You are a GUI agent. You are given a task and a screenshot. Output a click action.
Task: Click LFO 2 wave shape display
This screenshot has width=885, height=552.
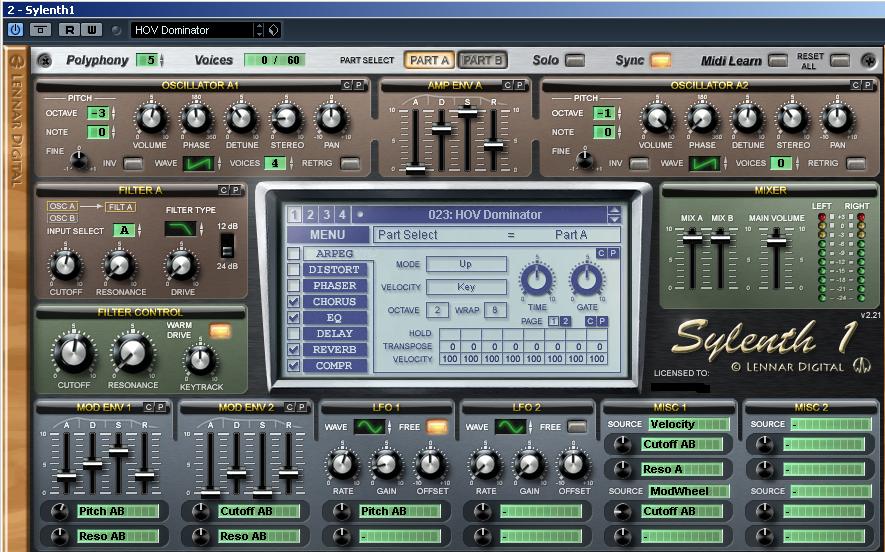tap(510, 427)
